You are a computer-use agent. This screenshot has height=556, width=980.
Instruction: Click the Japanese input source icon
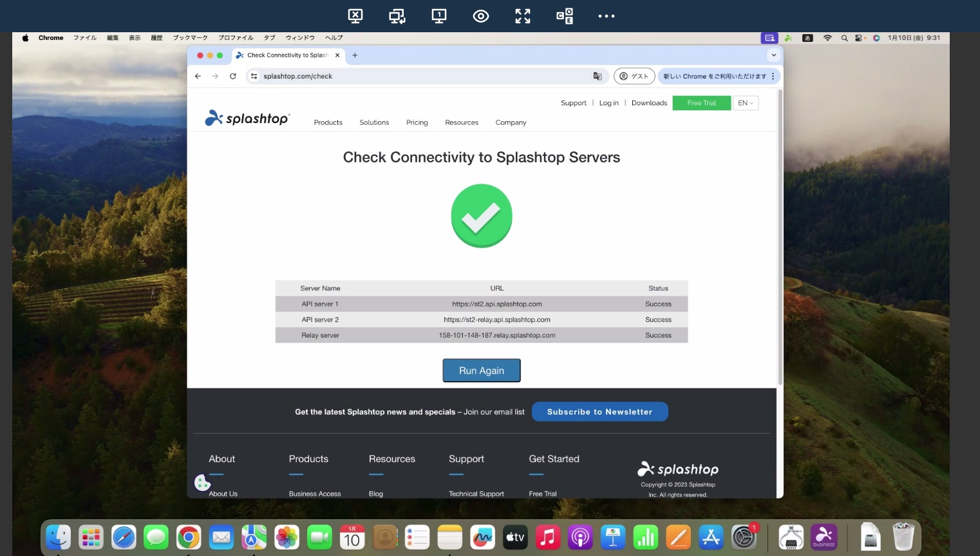(807, 38)
